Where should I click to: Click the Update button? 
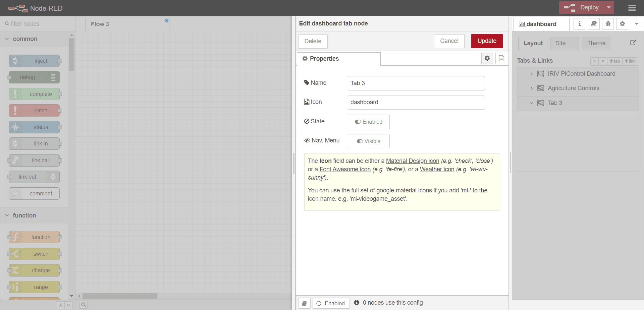click(487, 41)
